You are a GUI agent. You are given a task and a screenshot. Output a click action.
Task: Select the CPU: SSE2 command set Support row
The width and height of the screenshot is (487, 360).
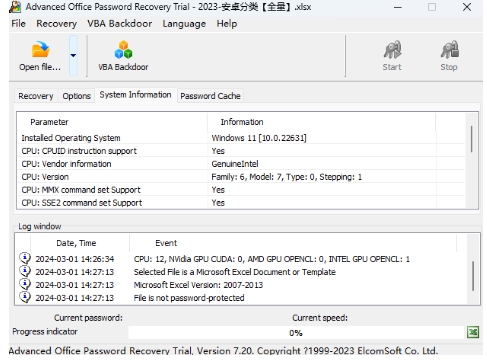241,203
